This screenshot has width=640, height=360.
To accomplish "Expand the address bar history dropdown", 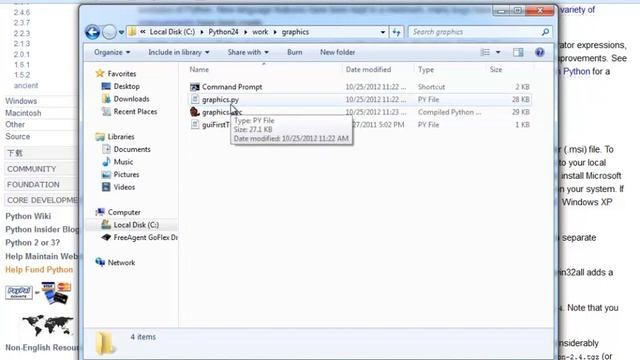I will pos(383,32).
